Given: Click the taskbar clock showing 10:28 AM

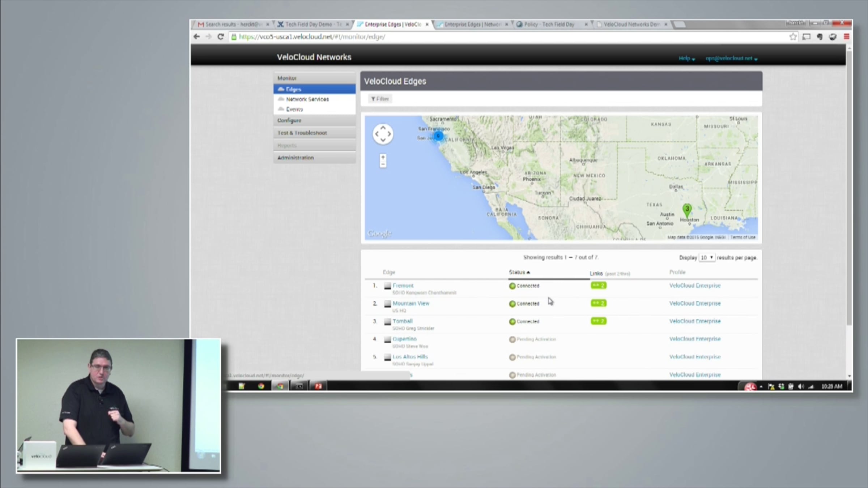Looking at the screenshot, I should click(x=831, y=386).
